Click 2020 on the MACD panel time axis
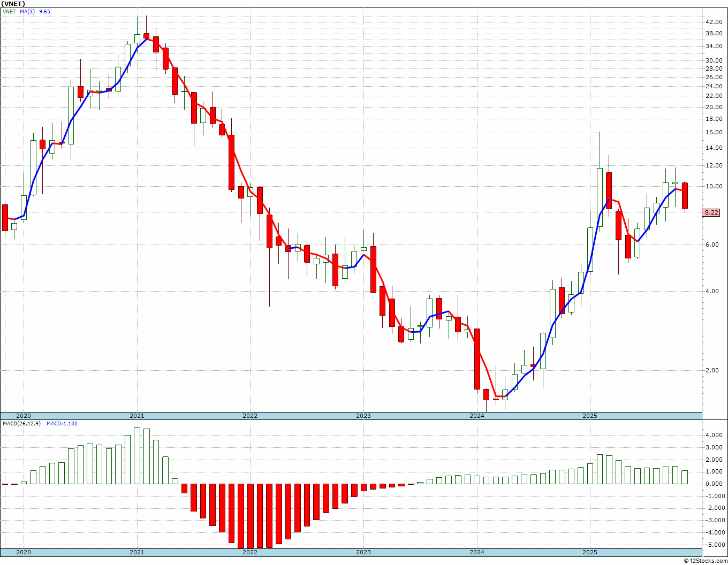Image resolution: width=728 pixels, height=565 pixels. click(24, 552)
